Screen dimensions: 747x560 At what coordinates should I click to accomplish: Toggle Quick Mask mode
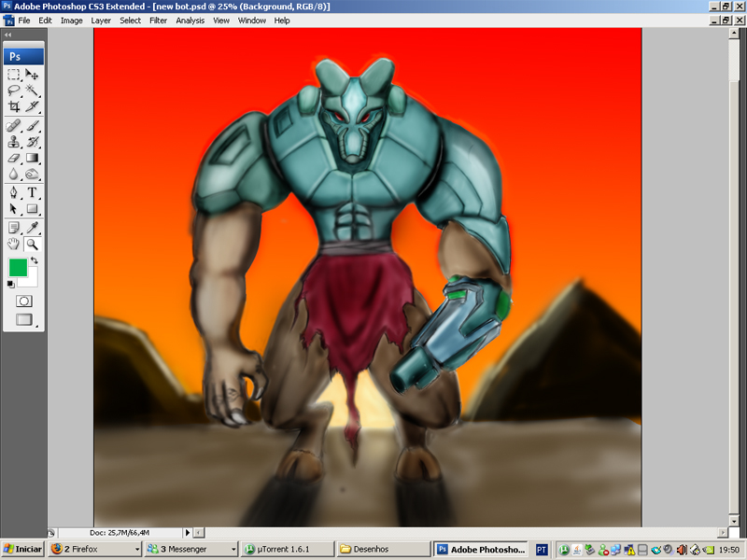pos(24,301)
